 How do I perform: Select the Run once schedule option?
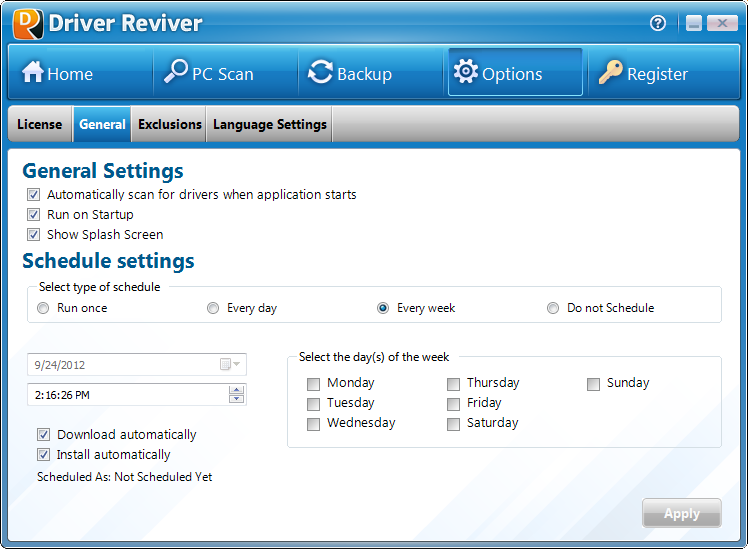point(43,308)
